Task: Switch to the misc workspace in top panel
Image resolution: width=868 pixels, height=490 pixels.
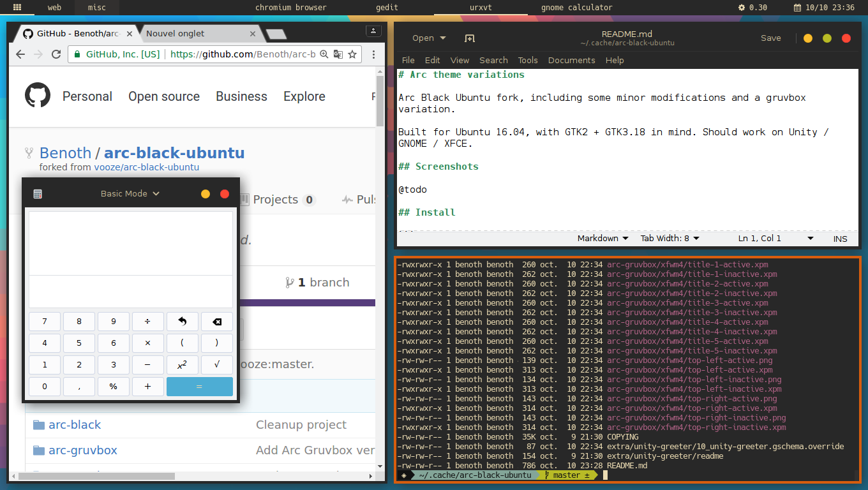Action: pos(97,8)
